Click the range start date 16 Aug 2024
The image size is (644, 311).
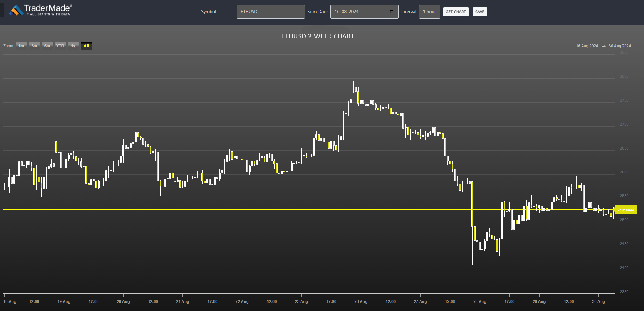587,46
